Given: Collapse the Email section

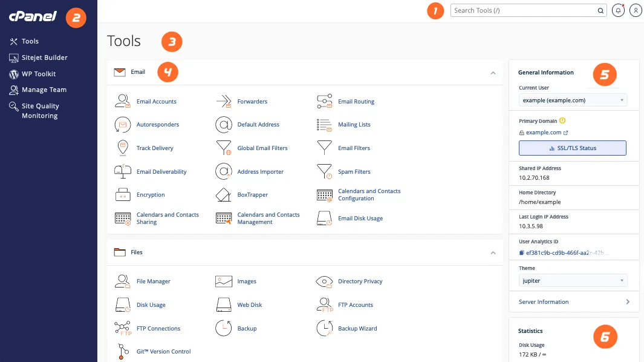Looking at the screenshot, I should [x=493, y=73].
